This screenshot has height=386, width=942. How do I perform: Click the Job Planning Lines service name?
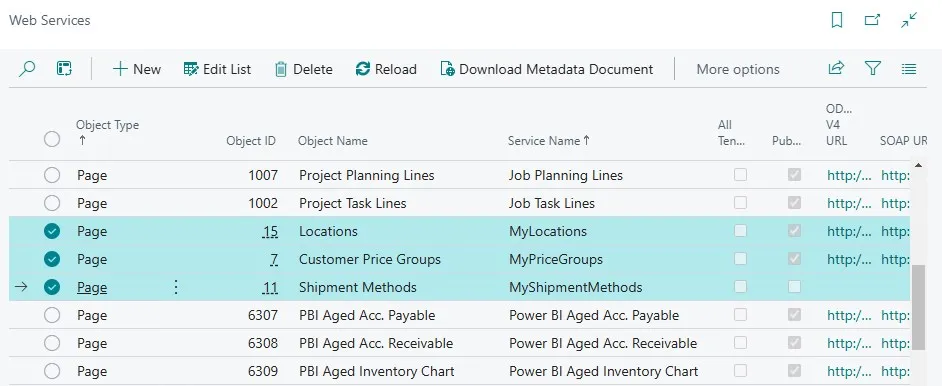pyautogui.click(x=565, y=175)
